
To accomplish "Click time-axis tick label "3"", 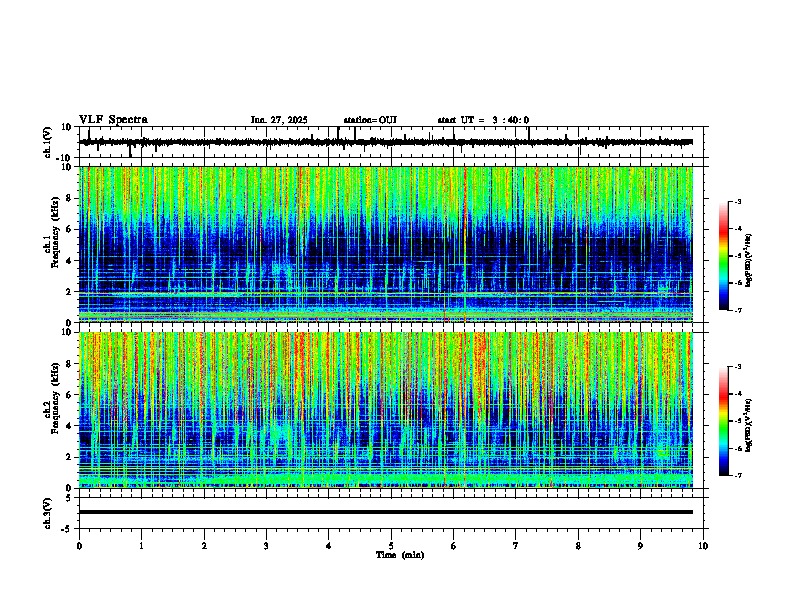I will click(266, 546).
